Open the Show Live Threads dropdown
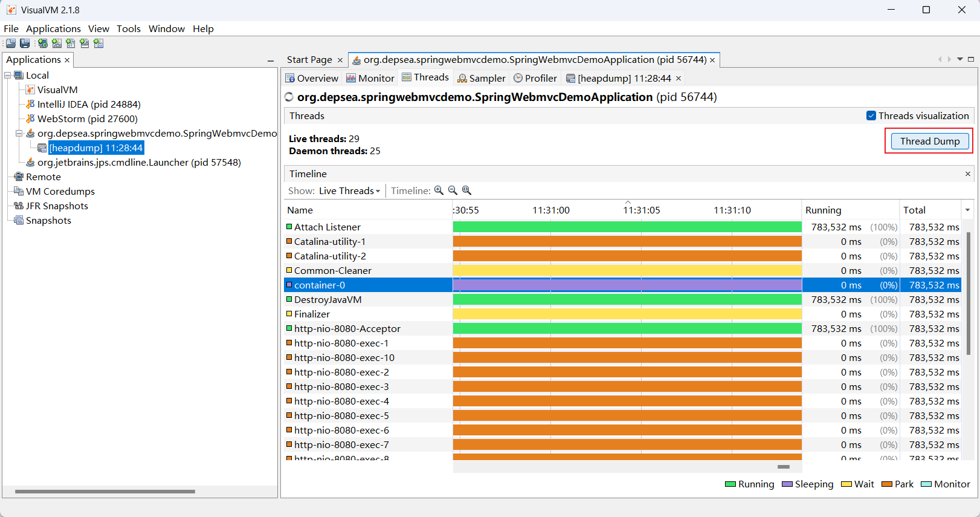 349,190
